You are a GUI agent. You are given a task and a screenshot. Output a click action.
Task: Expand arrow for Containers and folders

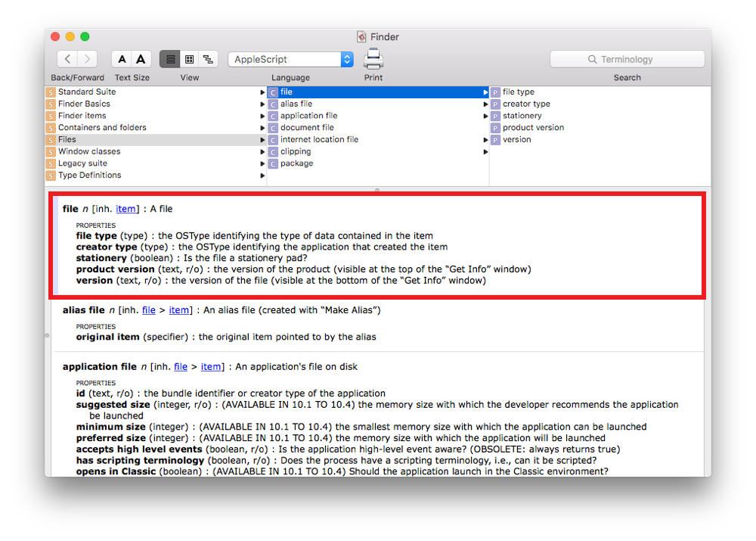point(262,128)
